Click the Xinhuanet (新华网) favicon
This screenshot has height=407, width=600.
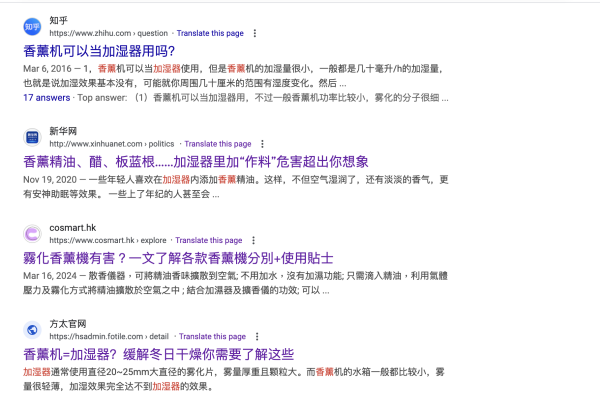point(33,137)
